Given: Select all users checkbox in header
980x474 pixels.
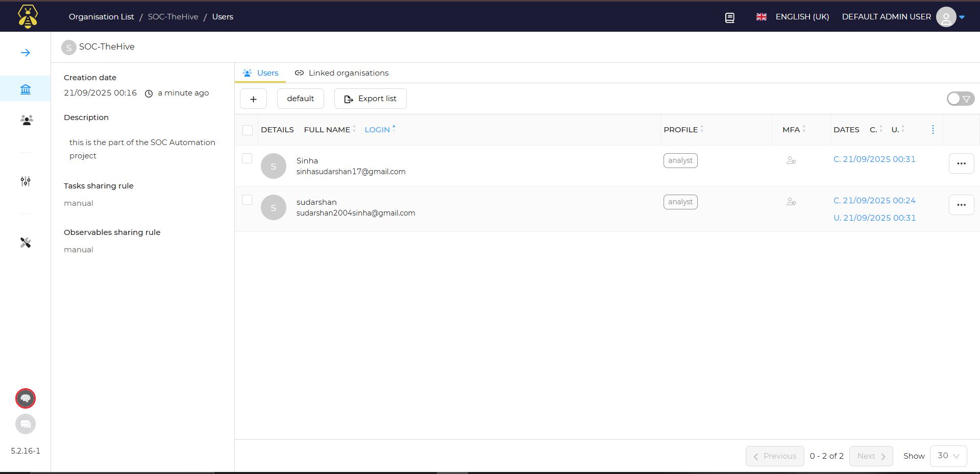Looking at the screenshot, I should coord(248,130).
